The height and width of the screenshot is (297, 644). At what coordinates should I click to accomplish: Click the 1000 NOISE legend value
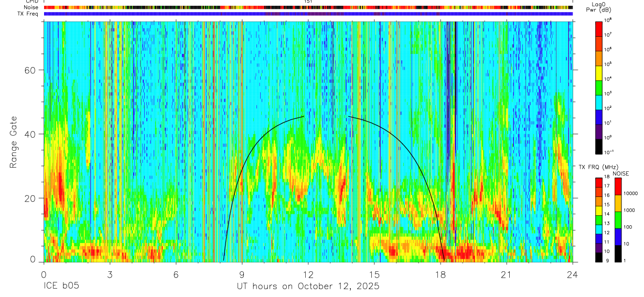pos(629,211)
